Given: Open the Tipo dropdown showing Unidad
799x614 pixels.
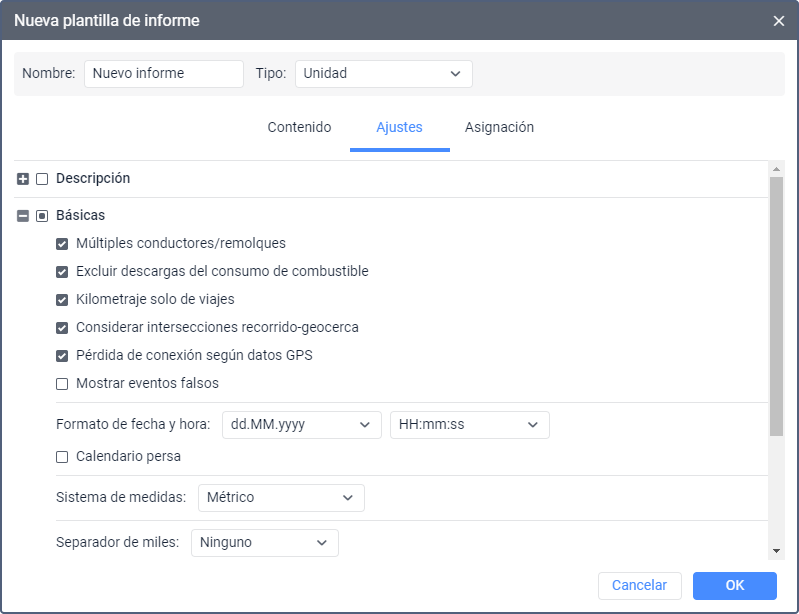Looking at the screenshot, I should [x=384, y=74].
